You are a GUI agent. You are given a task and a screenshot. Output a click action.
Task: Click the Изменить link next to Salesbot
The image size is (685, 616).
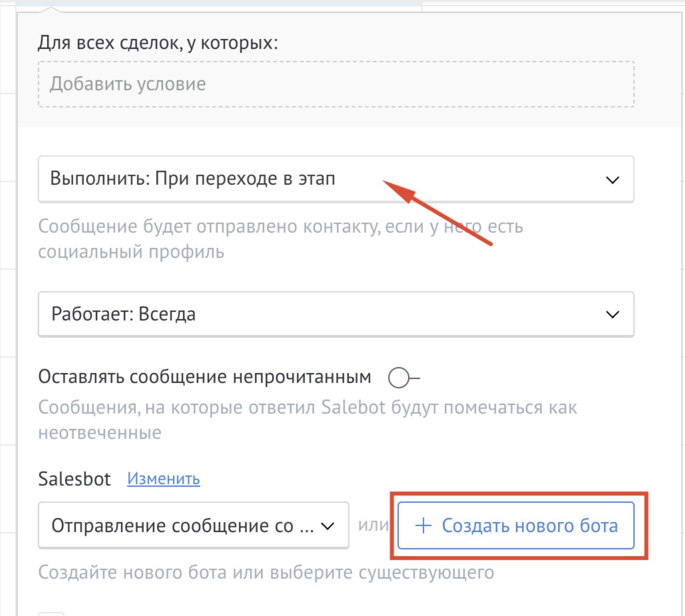(x=163, y=479)
